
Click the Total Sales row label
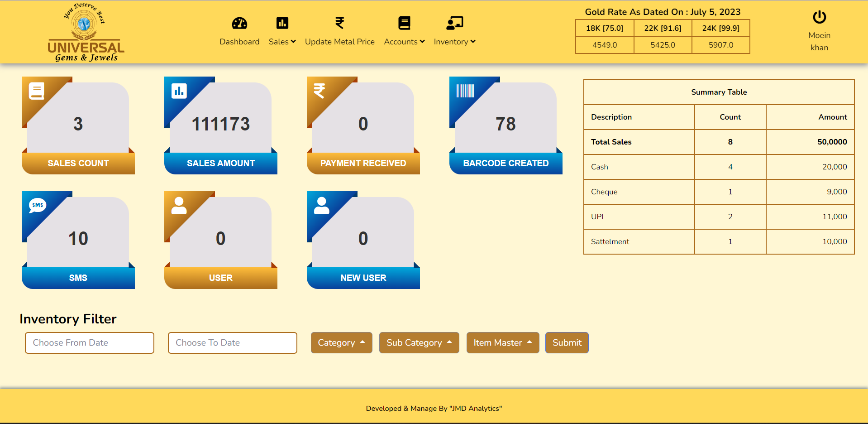tap(611, 142)
